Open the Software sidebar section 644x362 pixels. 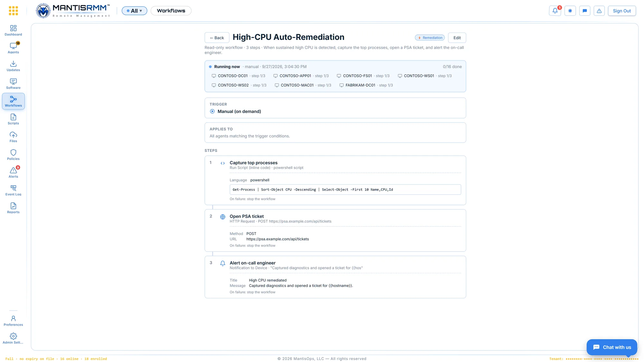[x=13, y=84]
